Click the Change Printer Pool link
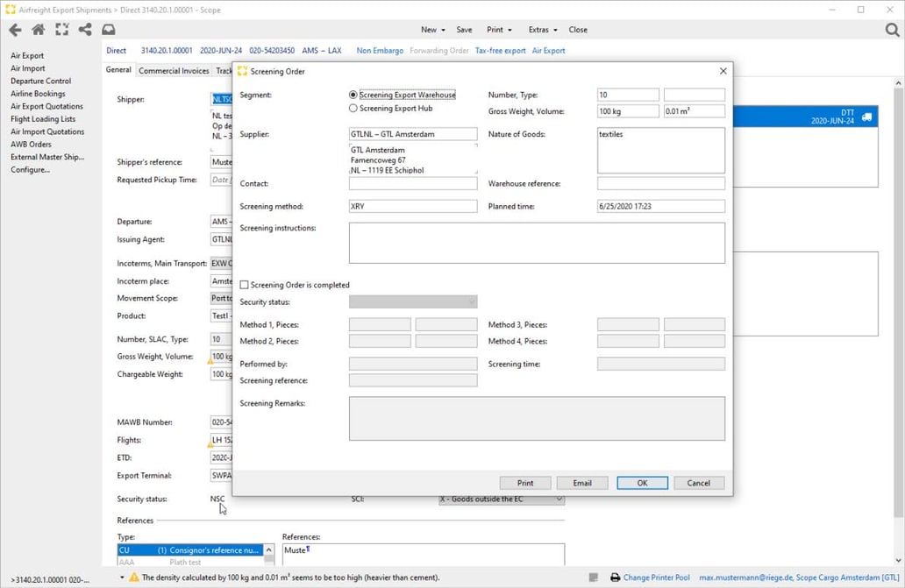This screenshot has width=905, height=588. point(656,577)
